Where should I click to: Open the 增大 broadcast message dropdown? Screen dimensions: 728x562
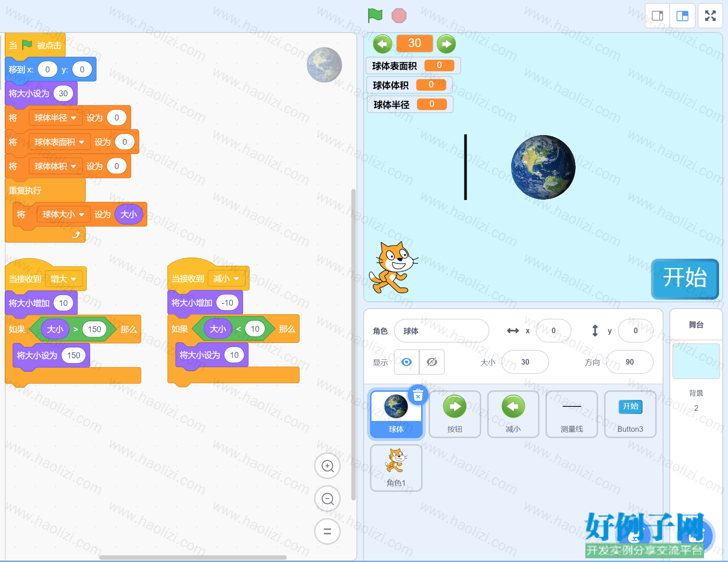pyautogui.click(x=63, y=279)
